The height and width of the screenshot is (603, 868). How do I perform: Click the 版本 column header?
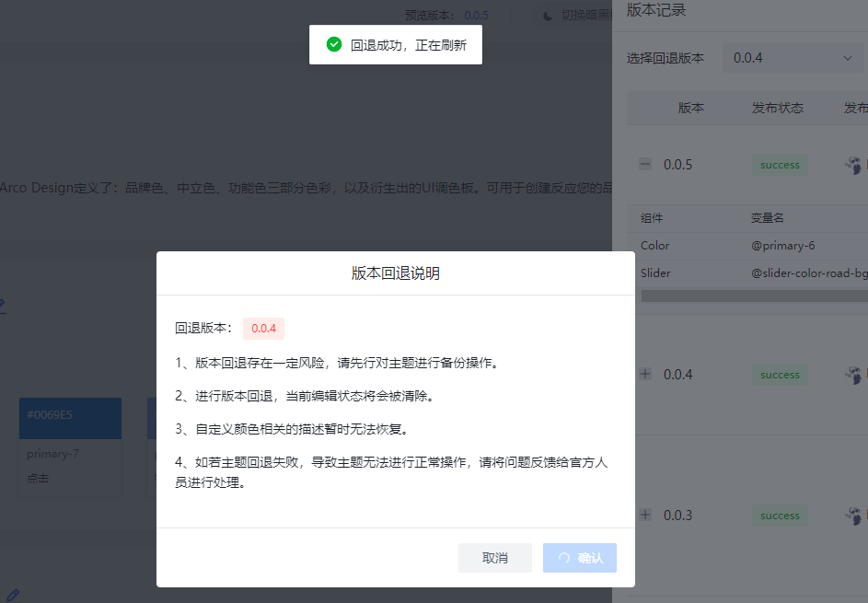(x=691, y=108)
